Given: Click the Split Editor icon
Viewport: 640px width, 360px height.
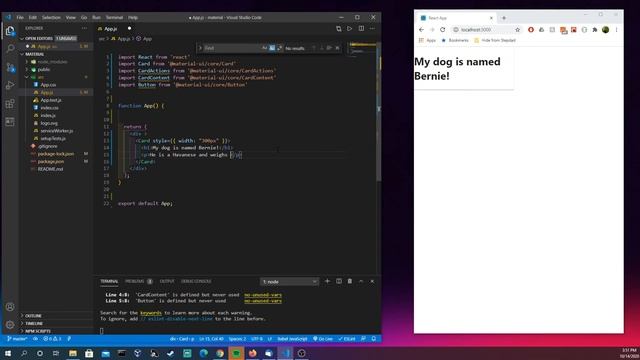Looking at the screenshot, I should tap(361, 29).
